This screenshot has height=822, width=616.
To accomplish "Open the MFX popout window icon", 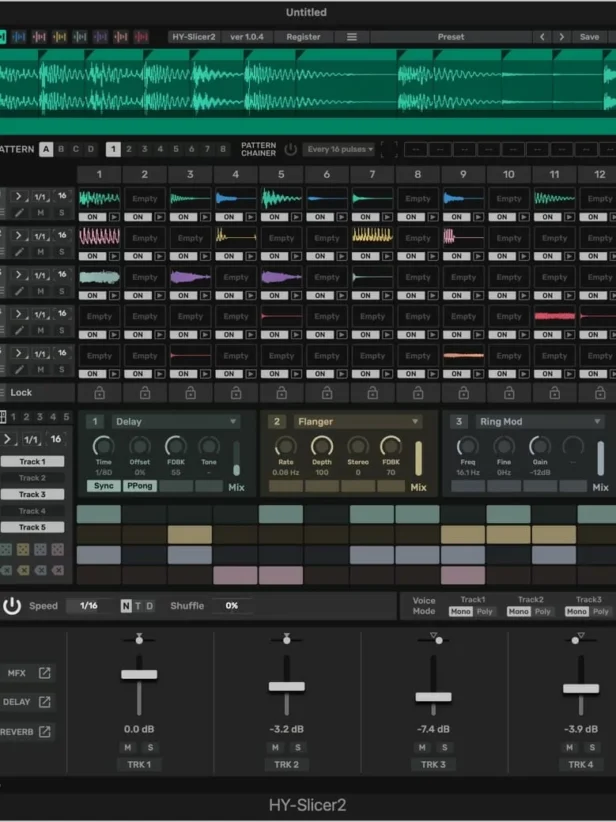I will (x=45, y=673).
